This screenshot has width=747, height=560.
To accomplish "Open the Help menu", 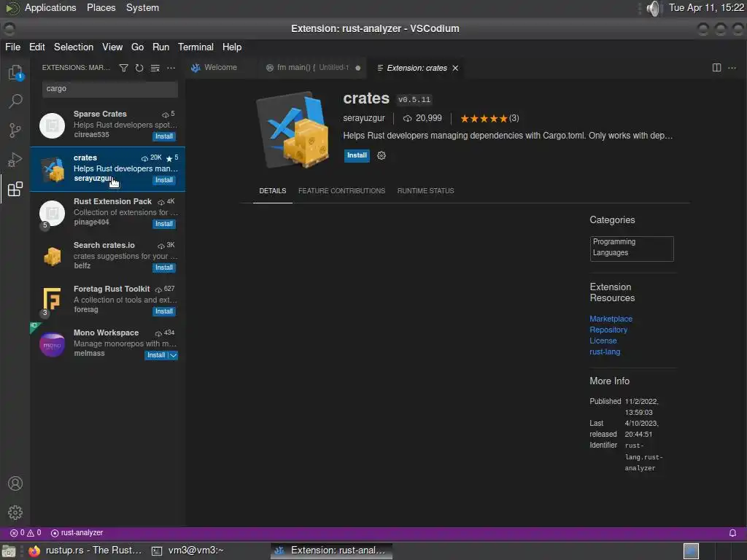I will tap(232, 47).
